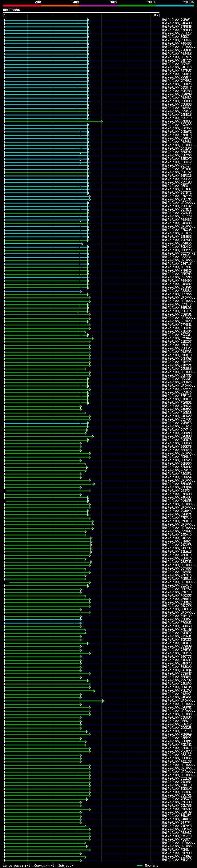This screenshot has width=197, height=868.
Task: Select hit UniRef100_B7FHM9
Action: 177,26
